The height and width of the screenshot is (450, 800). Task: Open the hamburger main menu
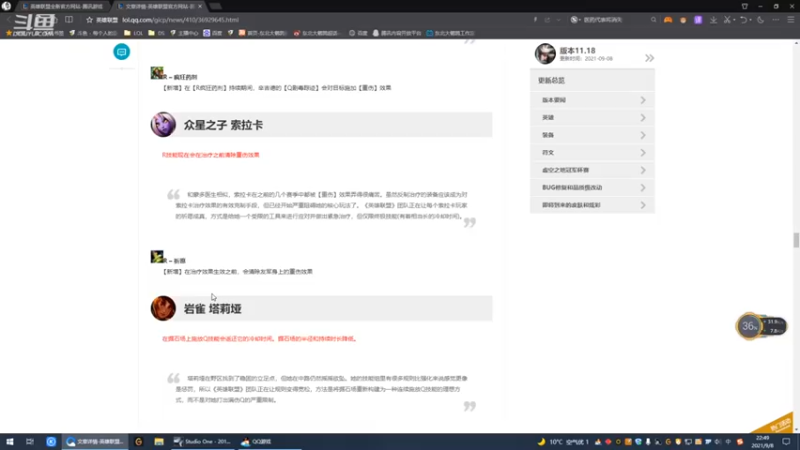coord(791,20)
